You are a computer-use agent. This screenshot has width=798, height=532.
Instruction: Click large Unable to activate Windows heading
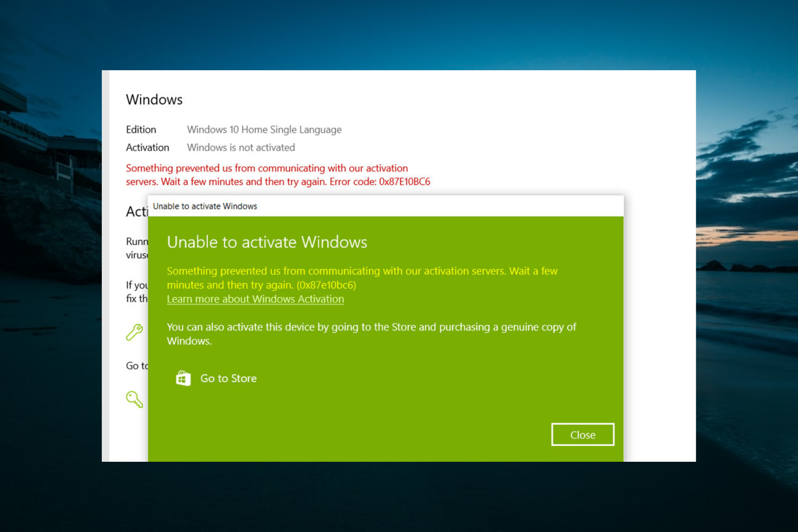pyautogui.click(x=267, y=242)
